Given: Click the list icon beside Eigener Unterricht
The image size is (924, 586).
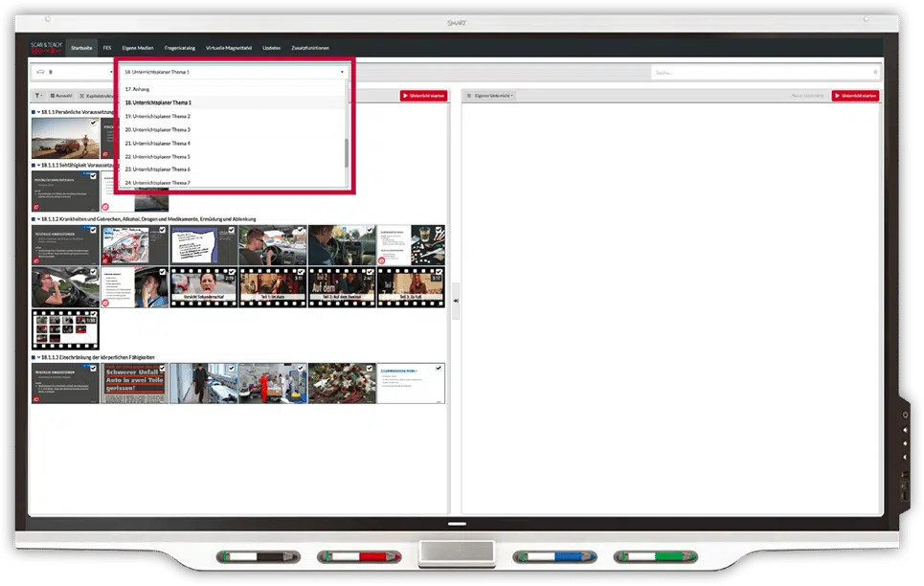Looking at the screenshot, I should tap(468, 96).
